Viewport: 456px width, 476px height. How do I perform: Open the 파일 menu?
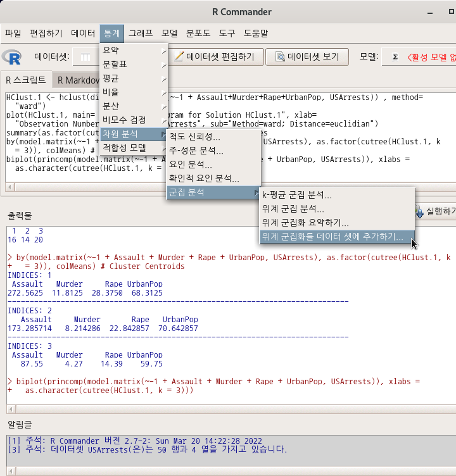[x=13, y=33]
